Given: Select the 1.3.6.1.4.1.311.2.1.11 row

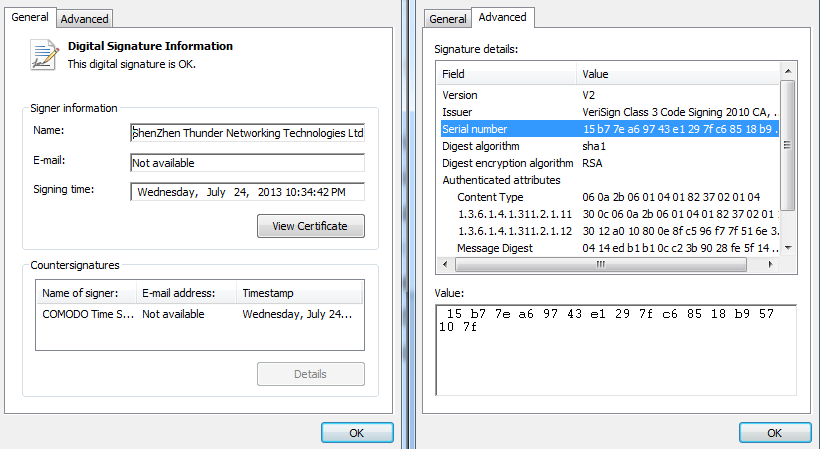Looking at the screenshot, I should 608,214.
